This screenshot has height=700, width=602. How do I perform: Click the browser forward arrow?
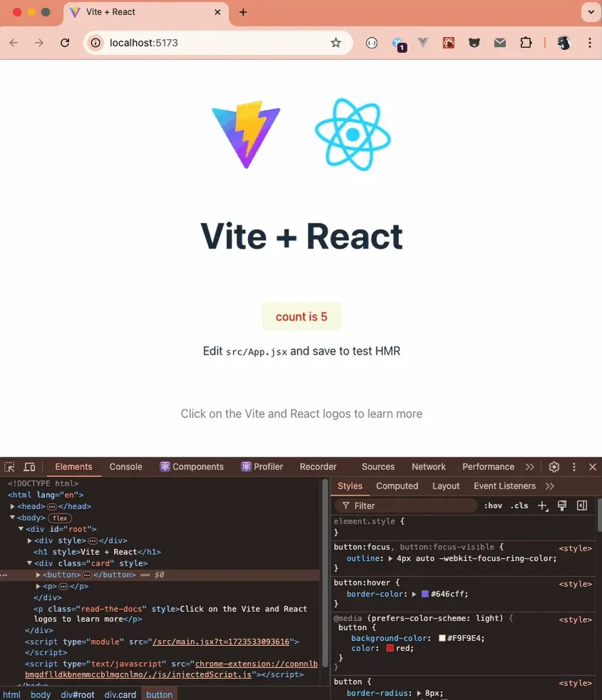point(39,43)
